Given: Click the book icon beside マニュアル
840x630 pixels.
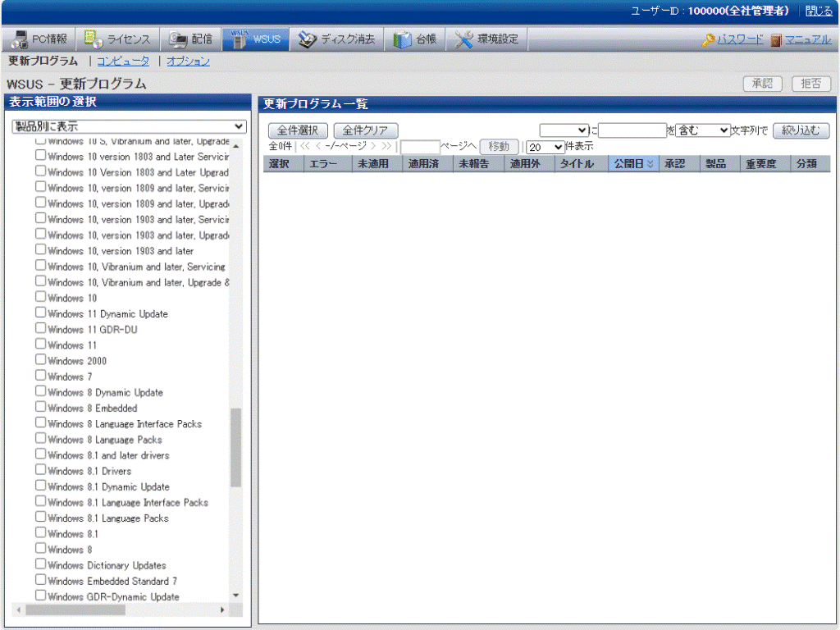Looking at the screenshot, I should click(776, 39).
